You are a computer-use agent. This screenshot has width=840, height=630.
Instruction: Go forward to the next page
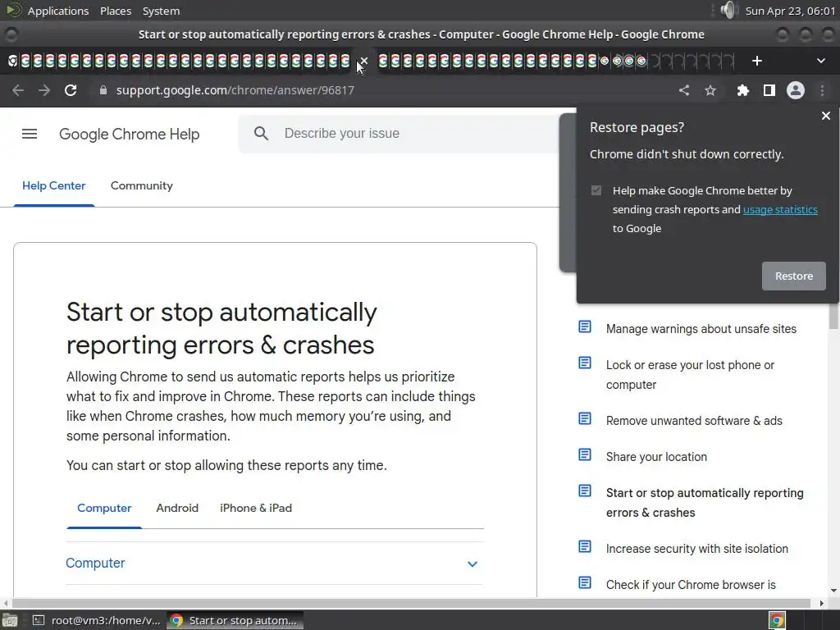pos(44,90)
